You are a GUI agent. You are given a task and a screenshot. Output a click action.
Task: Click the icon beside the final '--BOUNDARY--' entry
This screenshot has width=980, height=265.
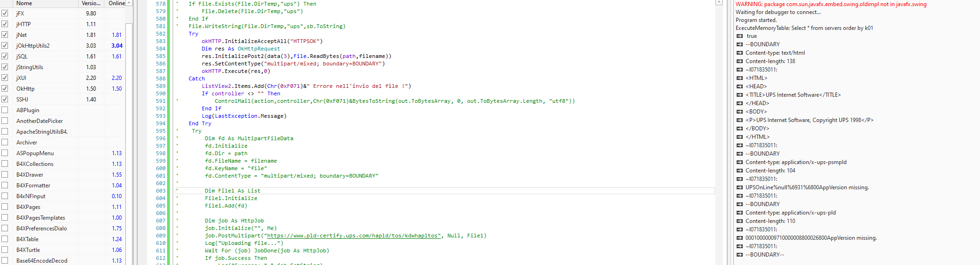click(739, 255)
